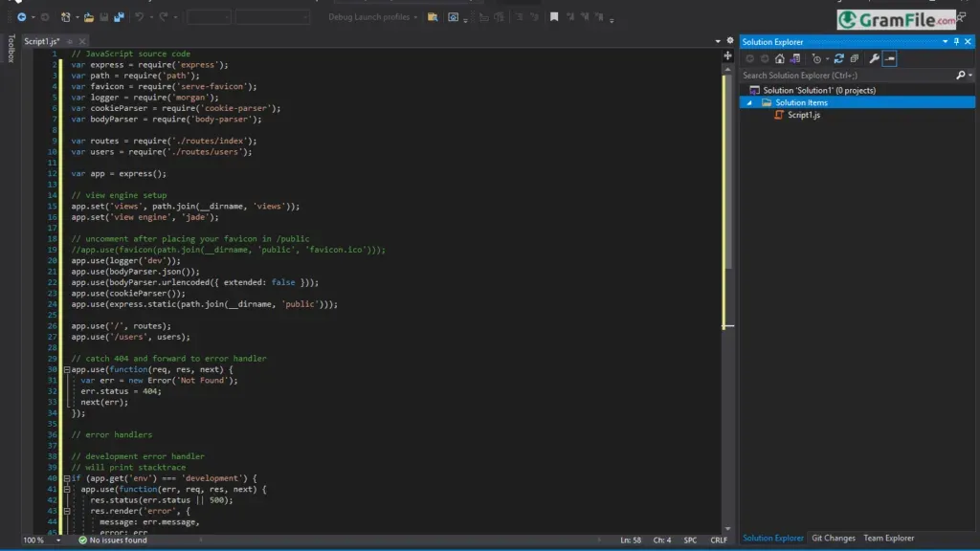Collapse the app.use block at line 41

(67, 490)
